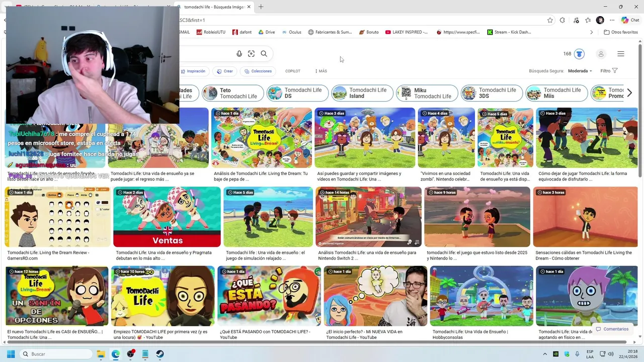Select the Tomodachi Life Miis chip

click(x=556, y=93)
